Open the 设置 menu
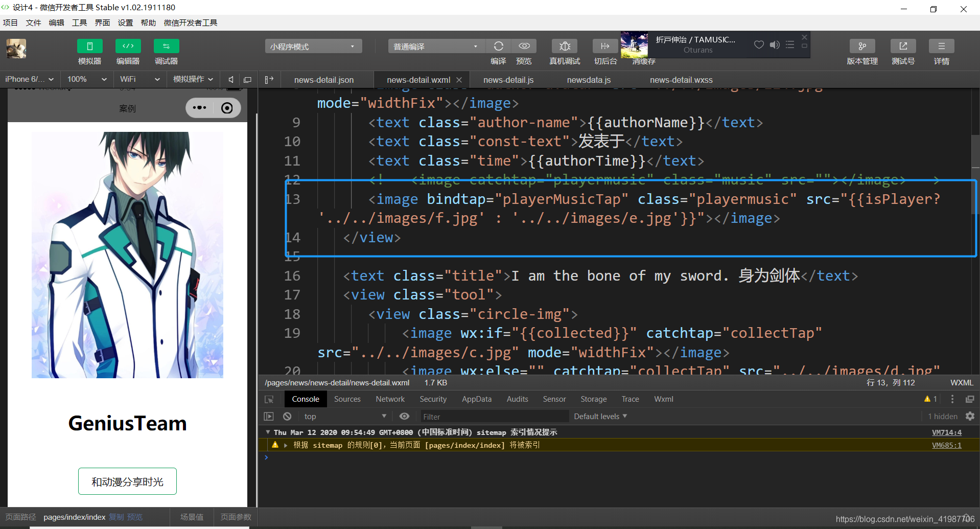This screenshot has width=980, height=529. (x=125, y=22)
